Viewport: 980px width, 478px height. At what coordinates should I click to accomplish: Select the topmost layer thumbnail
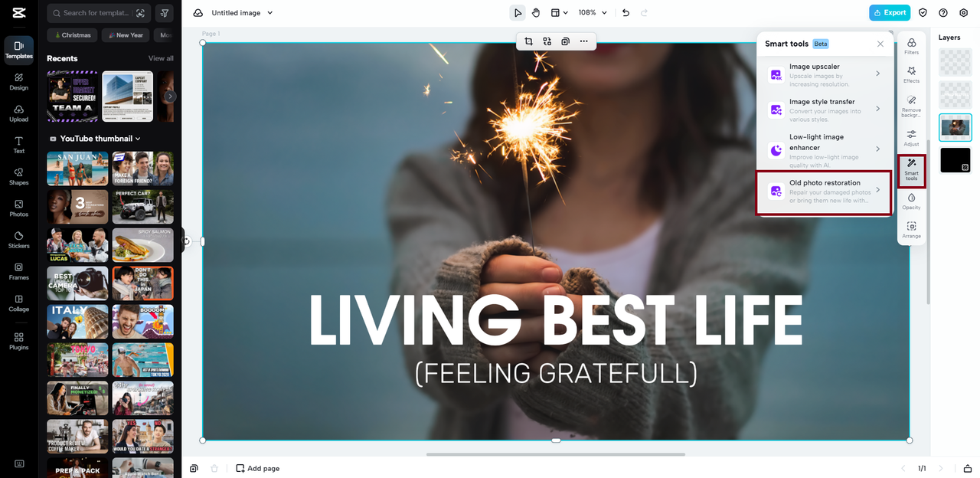(955, 62)
